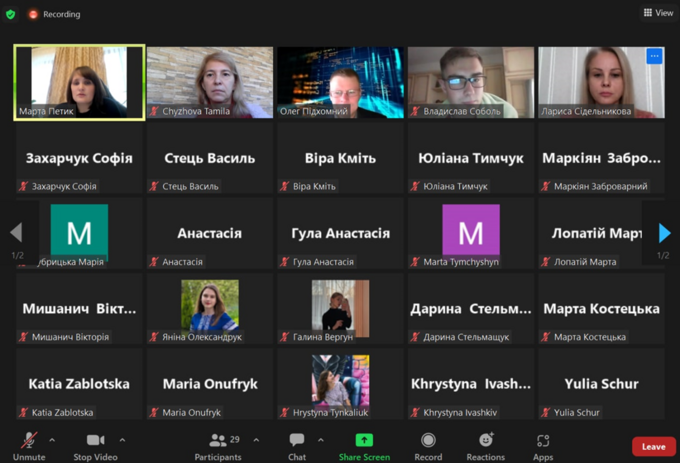This screenshot has height=463, width=680.
Task: Select Марта Петик's video tile
Action: pos(79,82)
